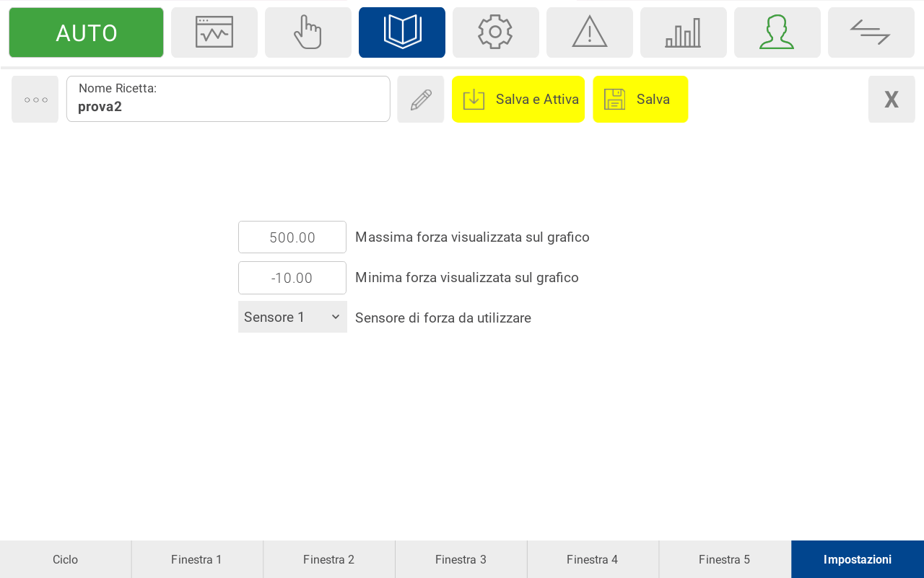
Task: Switch to manual mode hand icon
Action: click(x=308, y=32)
